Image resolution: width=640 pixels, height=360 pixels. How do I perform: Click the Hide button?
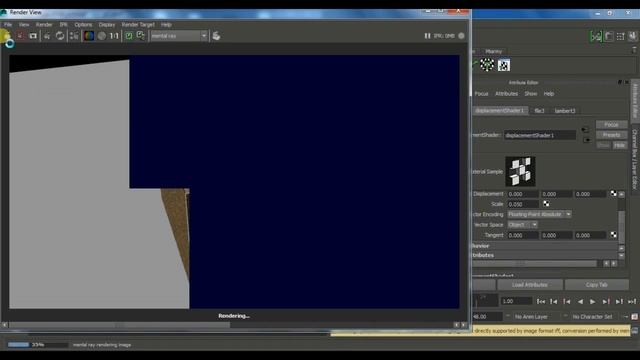click(x=620, y=145)
